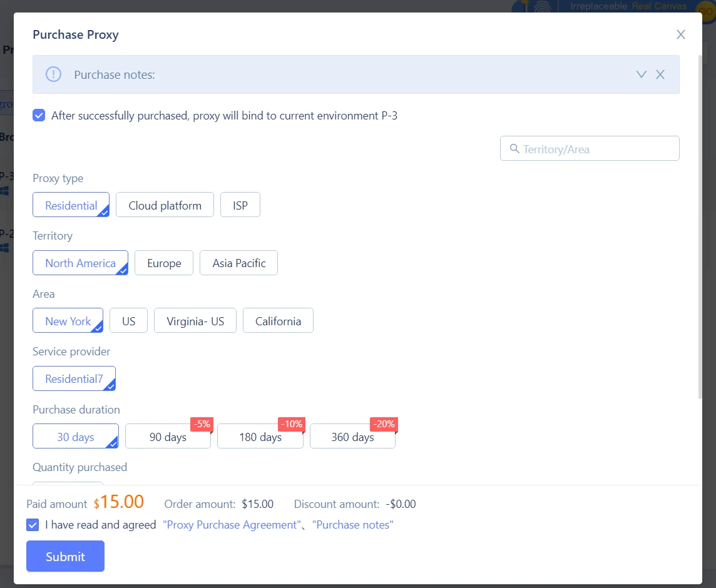The image size is (716, 588).
Task: Pick 30 days purchase duration
Action: pyautogui.click(x=76, y=437)
